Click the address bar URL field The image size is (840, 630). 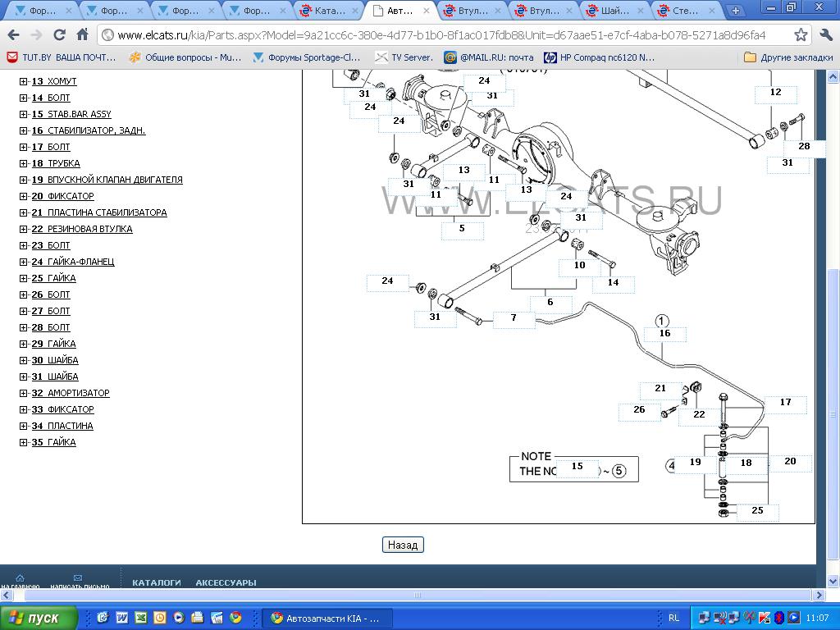pos(443,35)
